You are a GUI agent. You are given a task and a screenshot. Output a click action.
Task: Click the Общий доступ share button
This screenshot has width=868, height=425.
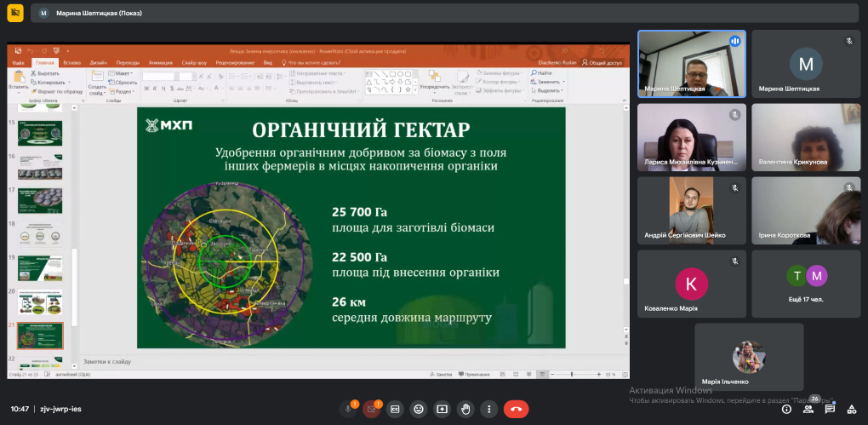pyautogui.click(x=602, y=63)
